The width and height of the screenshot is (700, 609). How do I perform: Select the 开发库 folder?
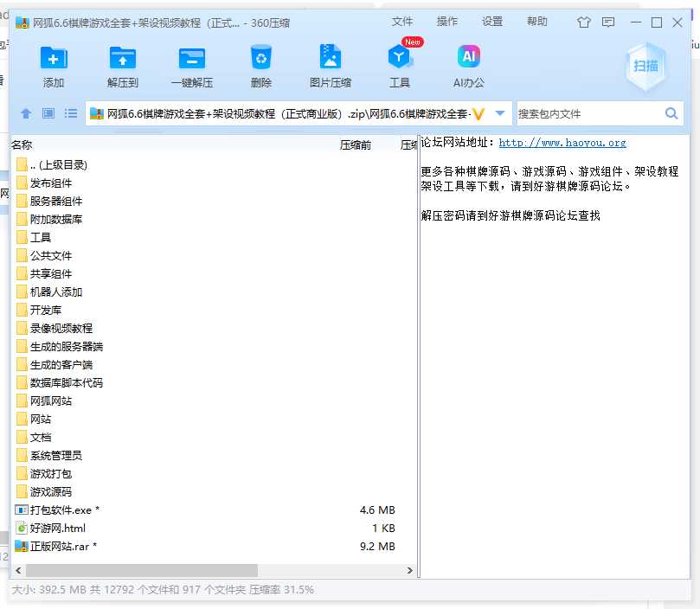[38, 311]
